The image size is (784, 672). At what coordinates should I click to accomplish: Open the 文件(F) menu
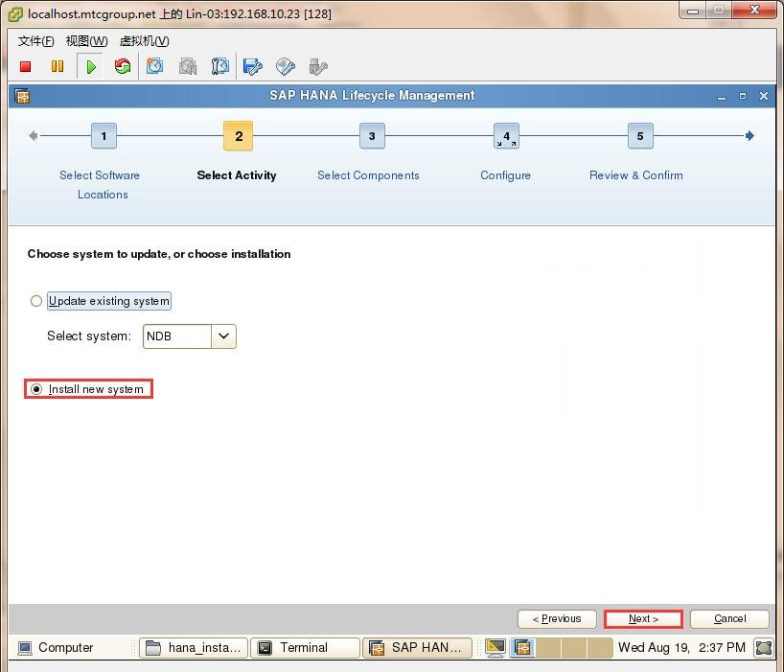[36, 41]
